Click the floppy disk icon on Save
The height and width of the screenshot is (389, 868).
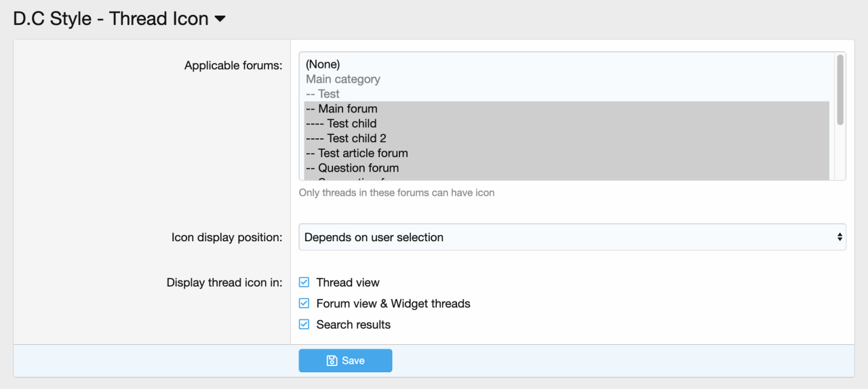point(332,361)
